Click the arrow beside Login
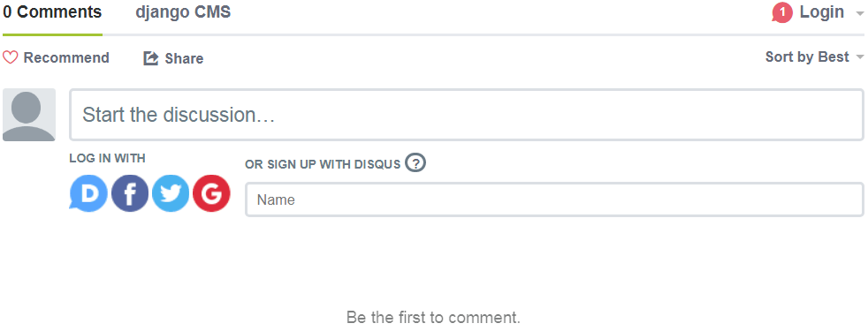Viewport: 868px width, 331px height. tap(858, 13)
